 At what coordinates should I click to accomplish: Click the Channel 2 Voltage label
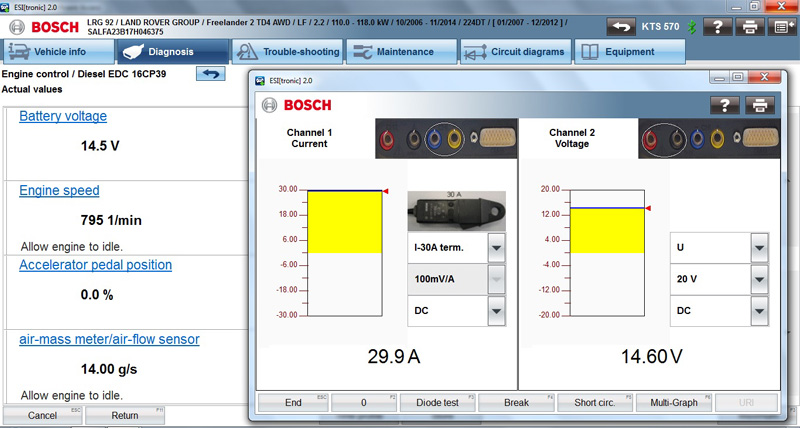click(x=572, y=138)
